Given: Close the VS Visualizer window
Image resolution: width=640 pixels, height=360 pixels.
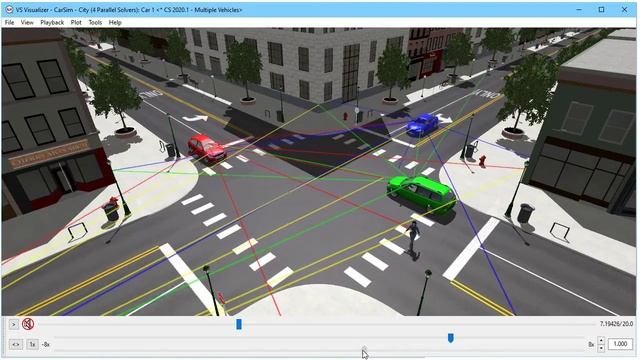Looking at the screenshot, I should (624, 9).
